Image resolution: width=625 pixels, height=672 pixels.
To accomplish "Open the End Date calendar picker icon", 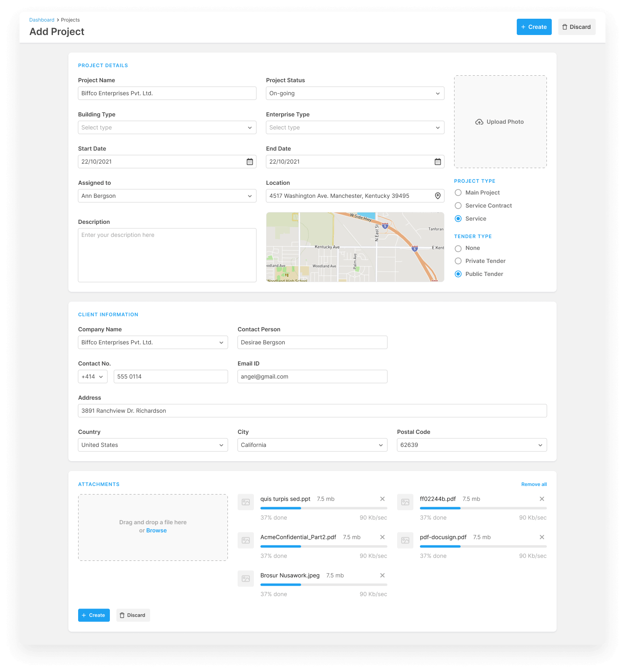I will pyautogui.click(x=437, y=162).
